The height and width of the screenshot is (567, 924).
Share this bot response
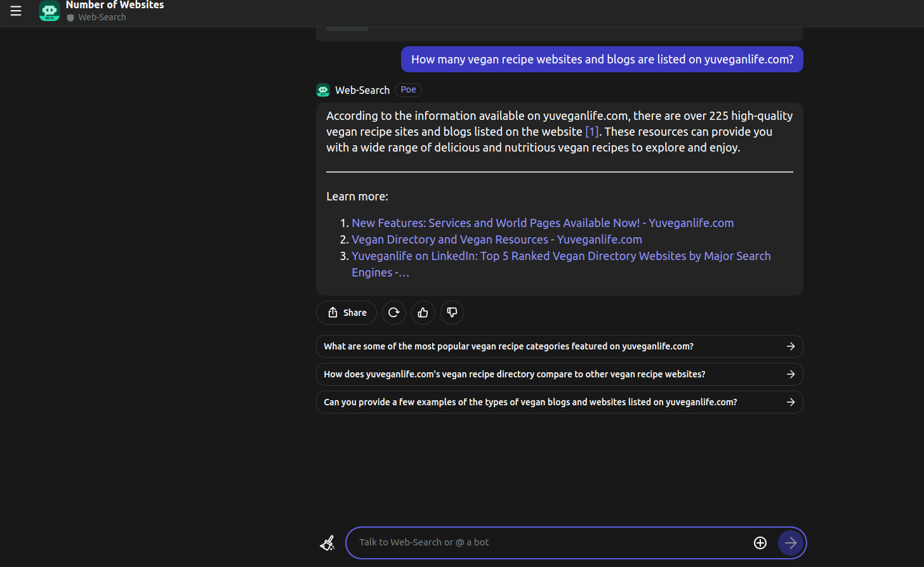click(346, 313)
